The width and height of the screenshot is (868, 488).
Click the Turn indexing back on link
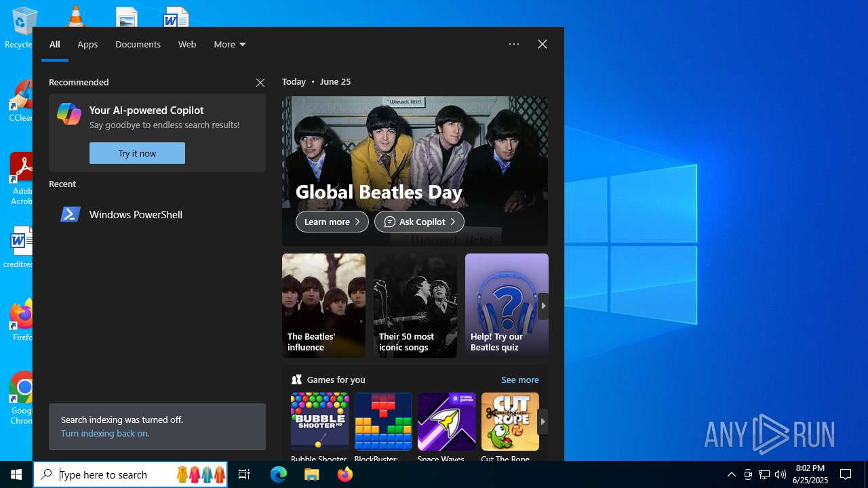105,434
